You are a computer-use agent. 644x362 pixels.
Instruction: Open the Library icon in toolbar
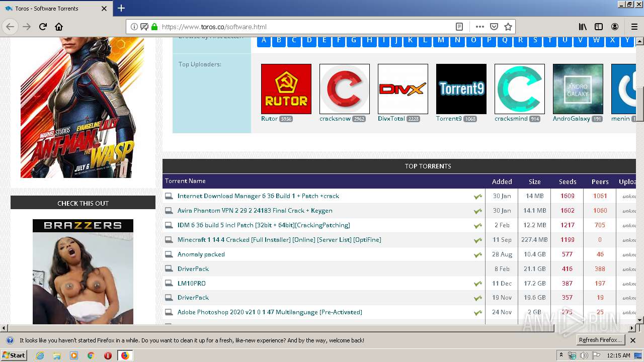[x=583, y=27]
